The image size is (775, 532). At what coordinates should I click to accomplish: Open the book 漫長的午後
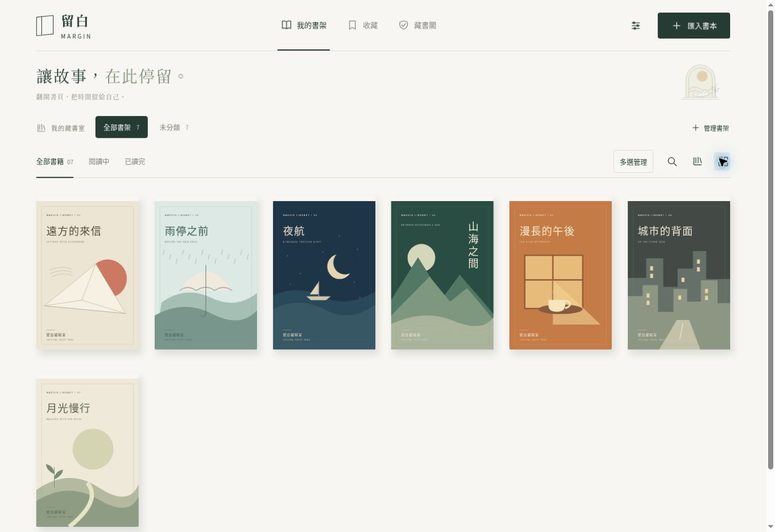point(561,275)
